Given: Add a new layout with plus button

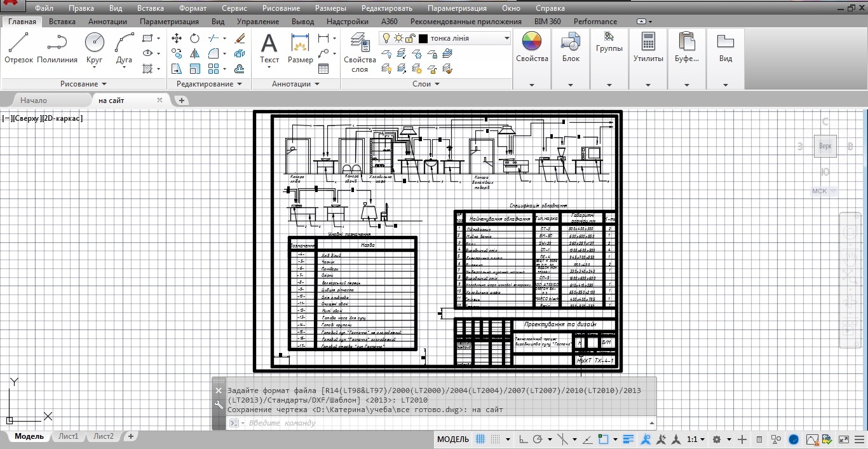Looking at the screenshot, I should (x=130, y=436).
